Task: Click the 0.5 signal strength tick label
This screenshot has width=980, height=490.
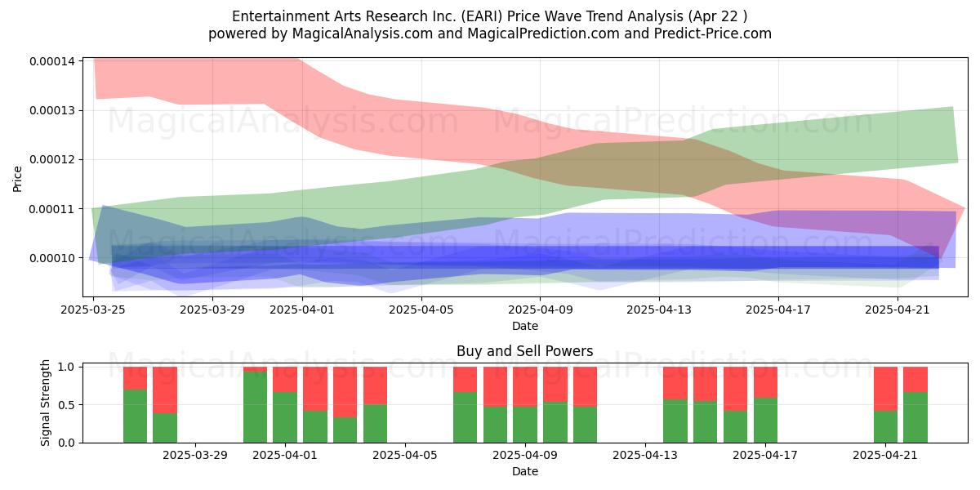Action: click(x=67, y=405)
